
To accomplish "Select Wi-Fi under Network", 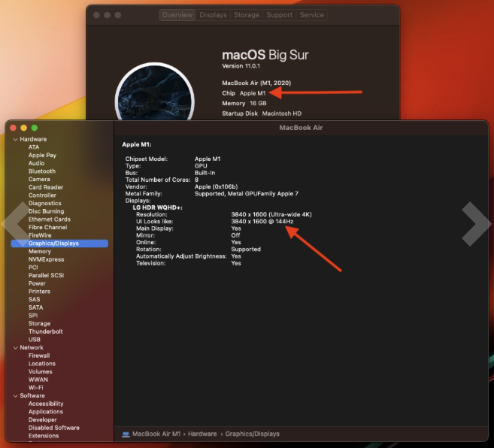I will click(x=35, y=388).
